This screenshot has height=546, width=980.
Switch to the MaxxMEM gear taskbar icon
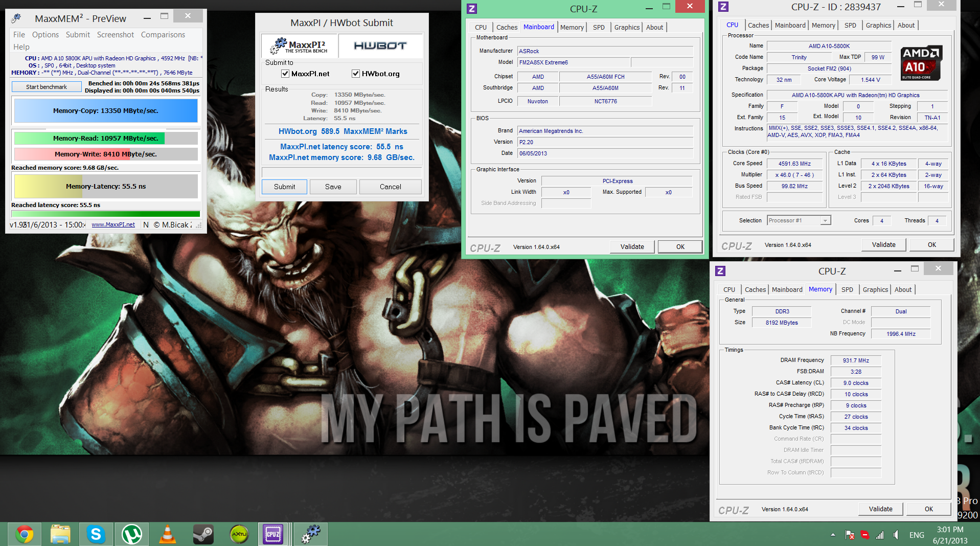(x=311, y=535)
